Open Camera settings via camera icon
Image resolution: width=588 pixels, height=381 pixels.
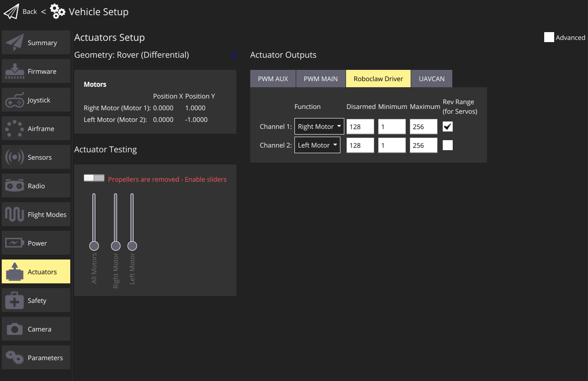tap(15, 329)
